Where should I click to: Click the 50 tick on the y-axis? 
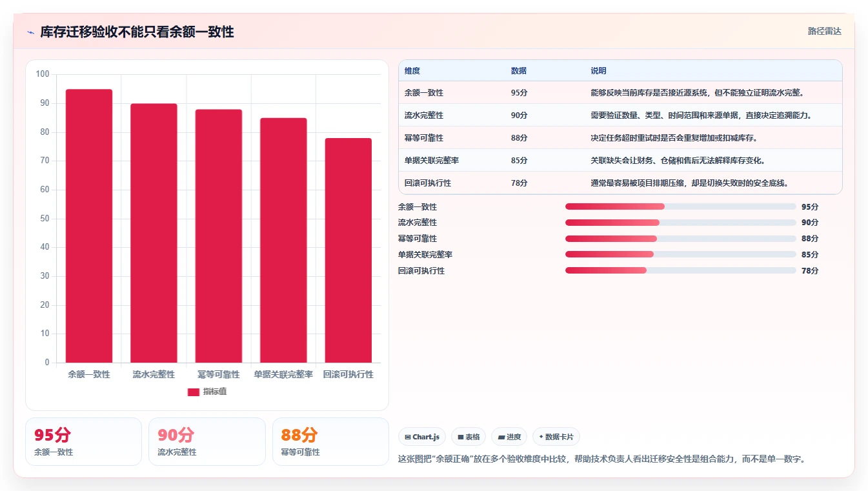pos(45,219)
